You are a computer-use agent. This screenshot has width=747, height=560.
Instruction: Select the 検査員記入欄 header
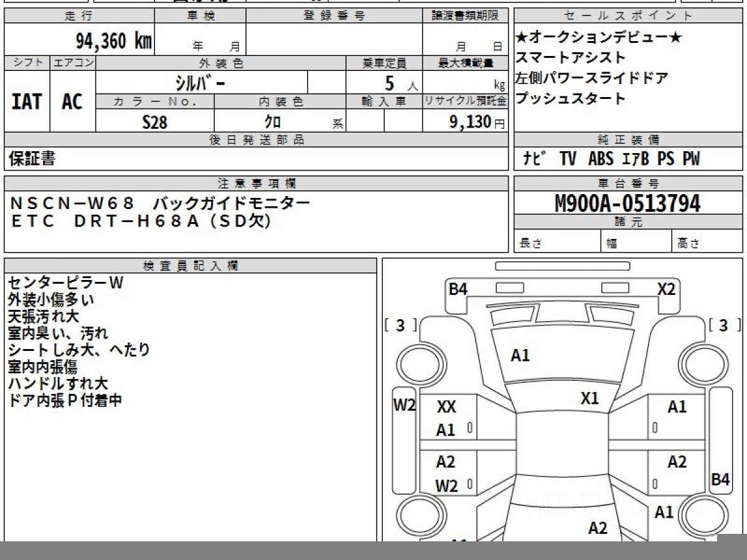[190, 266]
